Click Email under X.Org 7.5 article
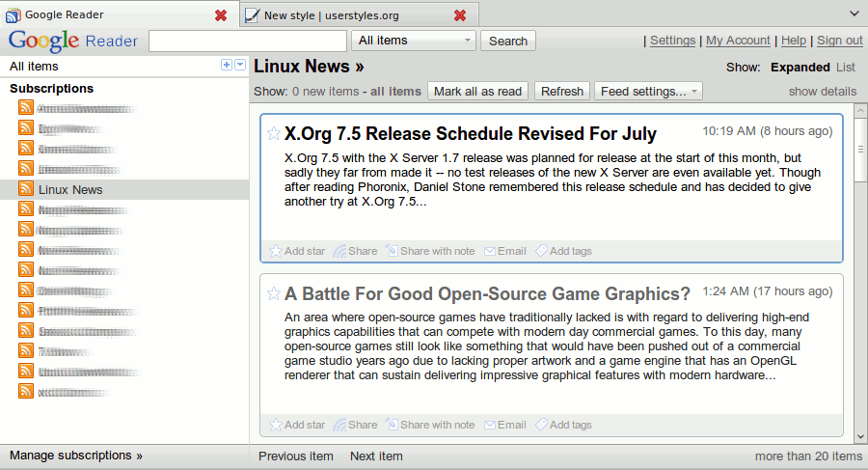Screen dimensions: 868x470 pos(504,251)
